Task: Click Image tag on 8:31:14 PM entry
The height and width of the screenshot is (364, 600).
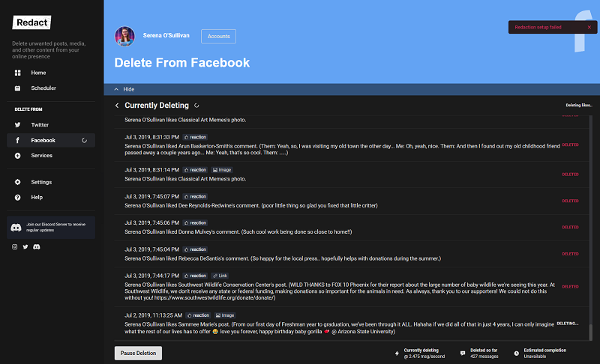Action: (222, 170)
